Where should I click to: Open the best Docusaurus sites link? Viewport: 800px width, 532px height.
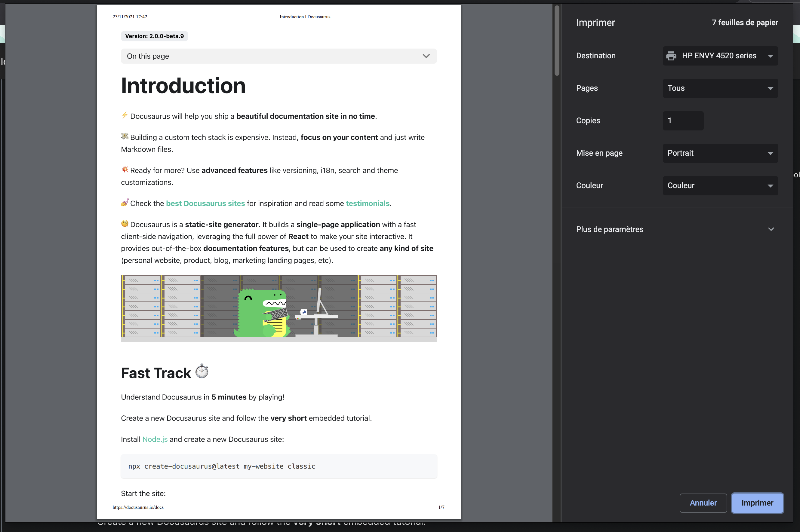pos(205,203)
